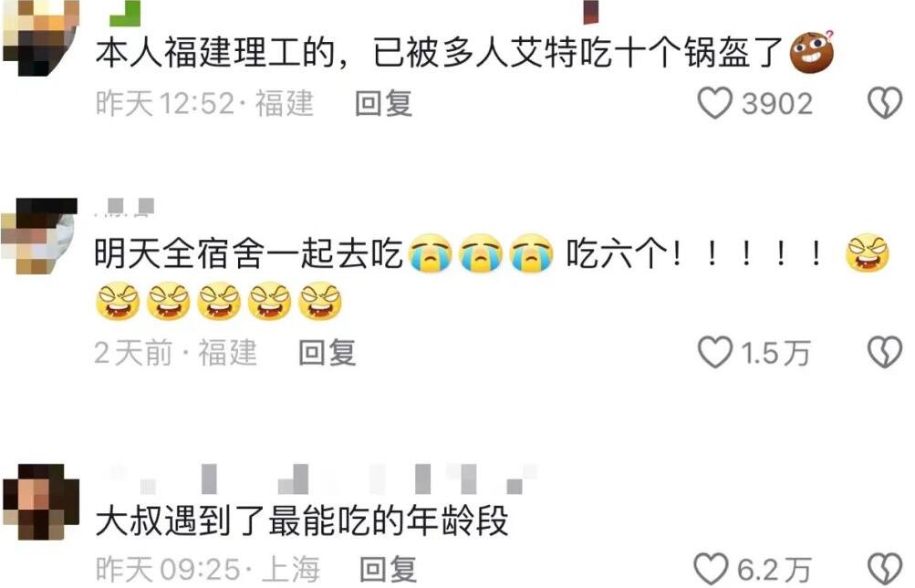The height and width of the screenshot is (588, 915).
Task: Tap the 昨天 12:52·福建 timestamp
Action: tap(205, 104)
